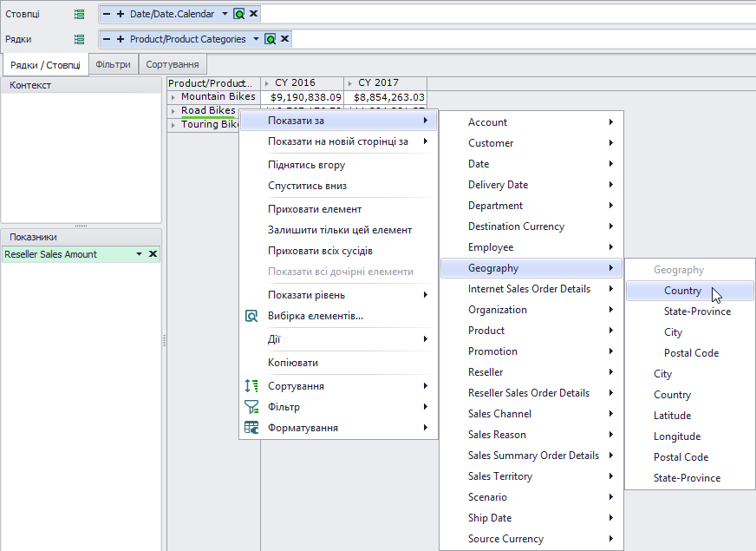
Task: Open the Employee submenu
Action: [x=531, y=247]
